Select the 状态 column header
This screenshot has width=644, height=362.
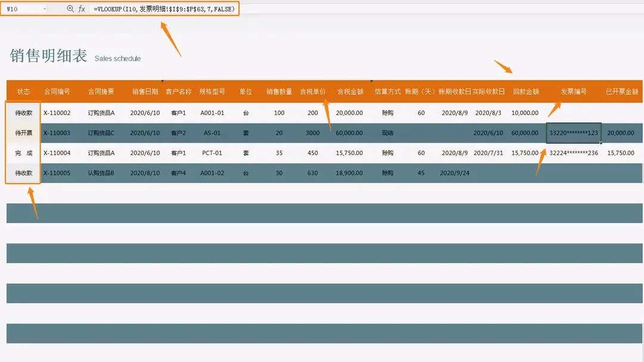pos(23,92)
